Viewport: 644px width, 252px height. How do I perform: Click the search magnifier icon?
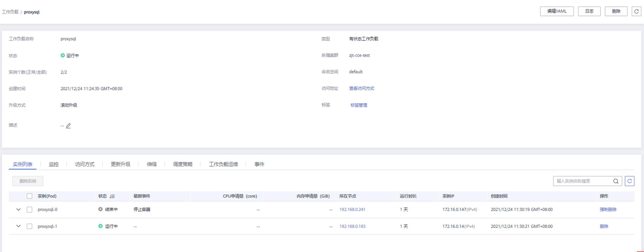point(615,181)
